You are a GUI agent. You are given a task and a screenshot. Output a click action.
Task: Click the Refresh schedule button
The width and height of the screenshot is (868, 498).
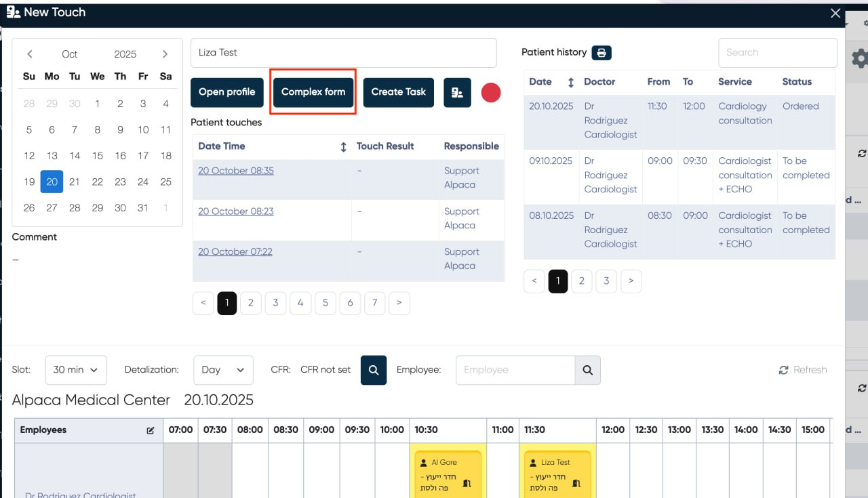(803, 370)
